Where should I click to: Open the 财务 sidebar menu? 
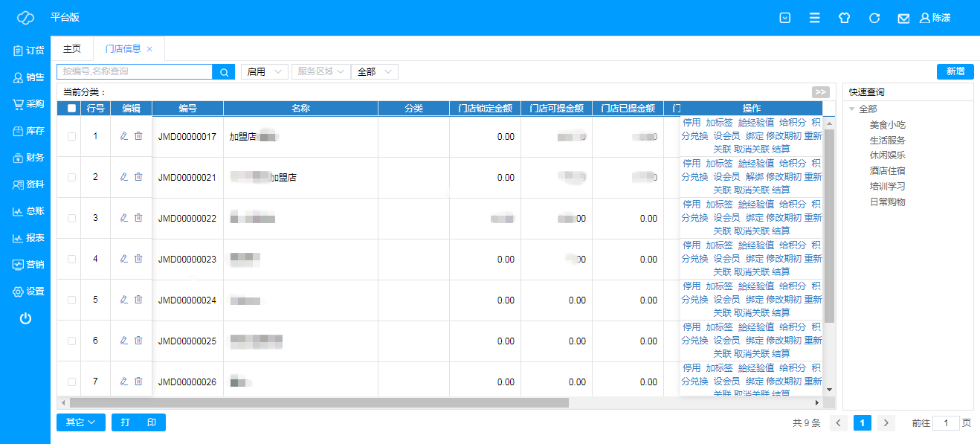point(28,158)
